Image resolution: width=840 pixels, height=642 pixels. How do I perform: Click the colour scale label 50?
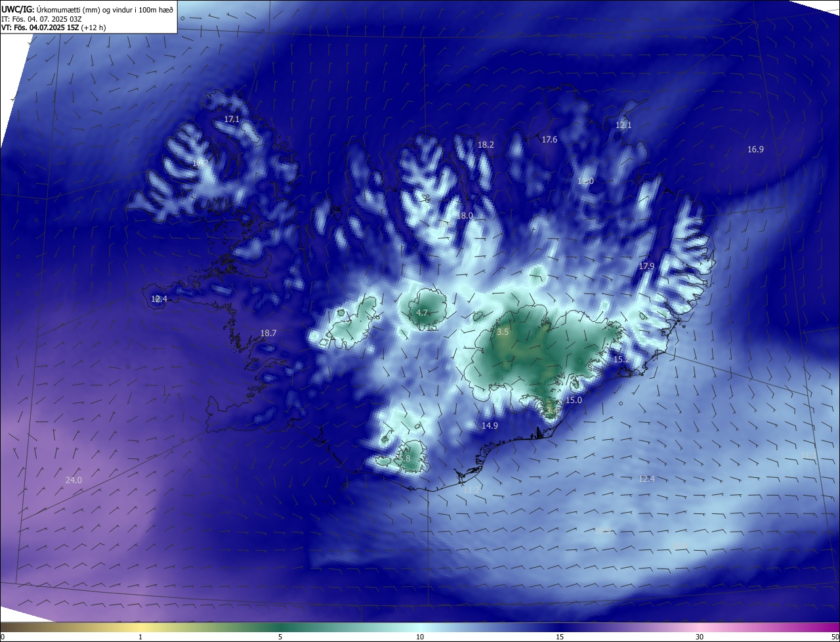[835, 637]
